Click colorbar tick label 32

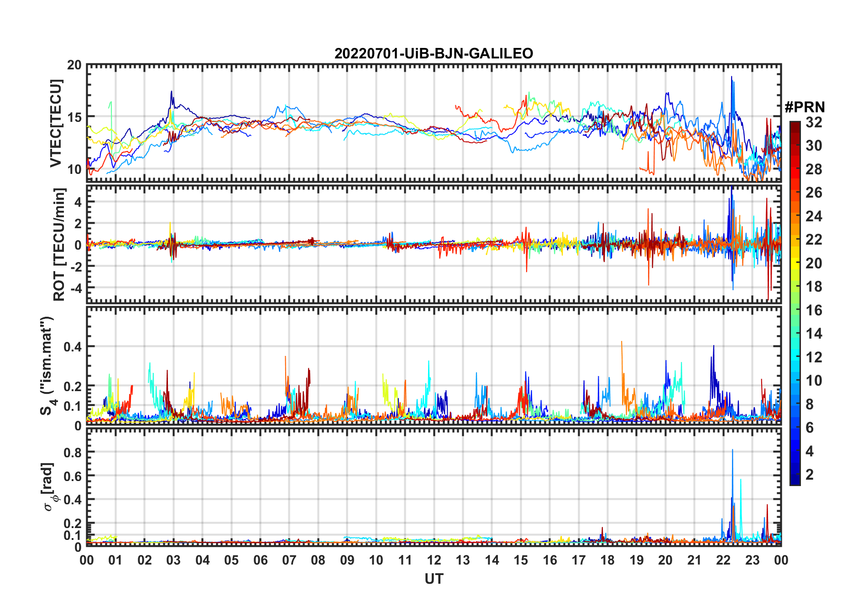tap(814, 122)
